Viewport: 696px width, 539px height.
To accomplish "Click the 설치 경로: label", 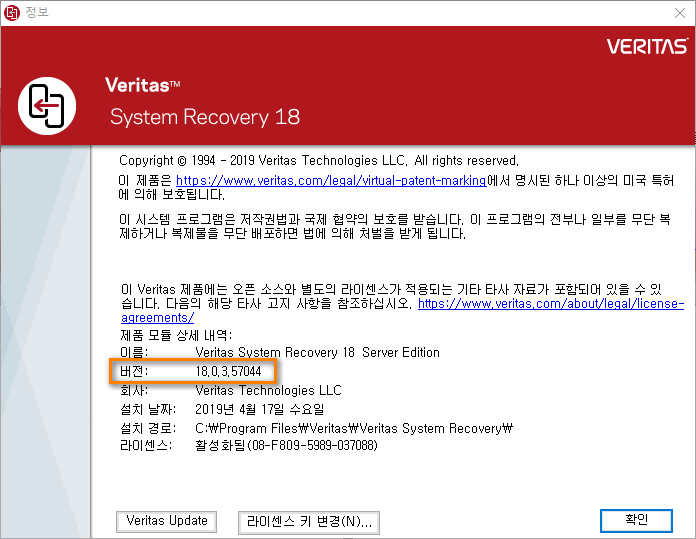I will click(148, 428).
